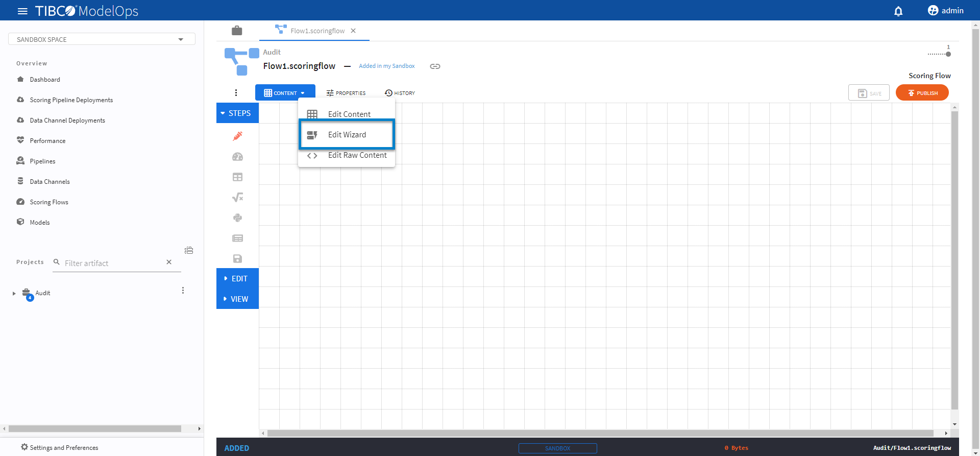Click the Scoring Flows gauge icon

coord(20,202)
